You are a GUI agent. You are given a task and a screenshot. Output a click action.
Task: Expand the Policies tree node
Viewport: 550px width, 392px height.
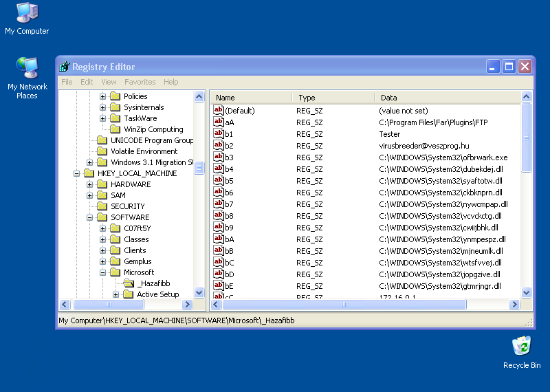tap(102, 96)
